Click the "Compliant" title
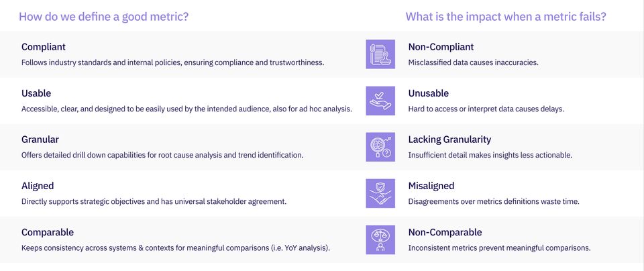644x271 pixels. (44, 47)
